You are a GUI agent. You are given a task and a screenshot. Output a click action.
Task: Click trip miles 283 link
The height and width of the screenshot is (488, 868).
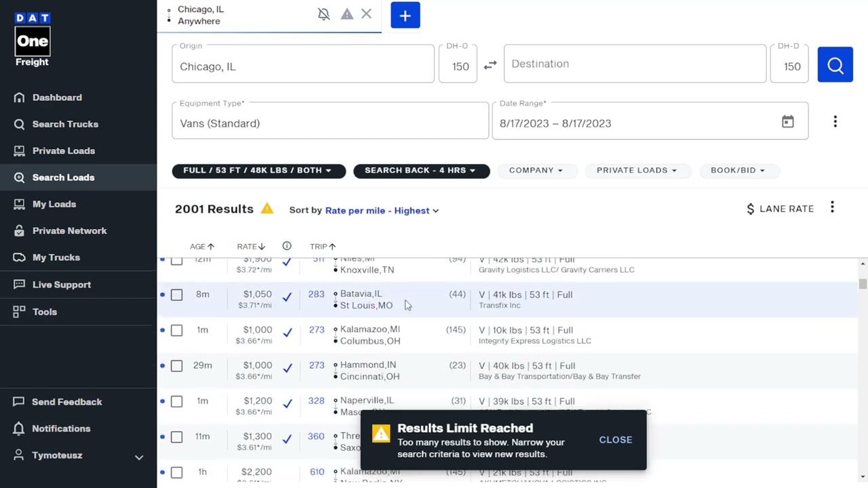[316, 294]
